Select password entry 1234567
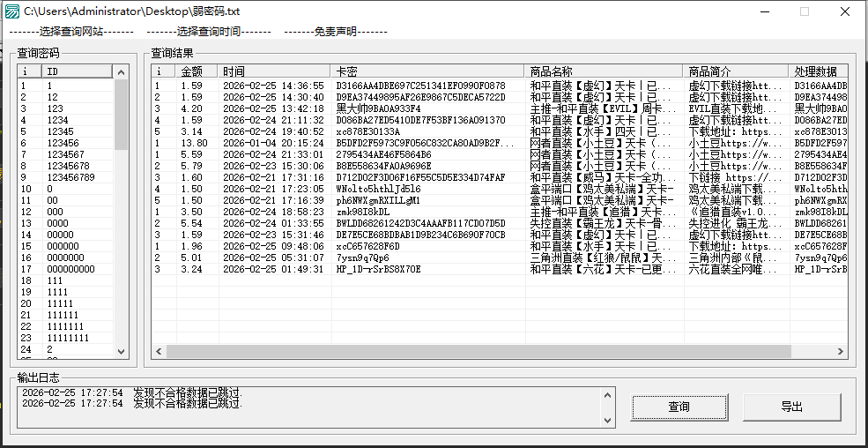868x448 pixels. (x=66, y=154)
